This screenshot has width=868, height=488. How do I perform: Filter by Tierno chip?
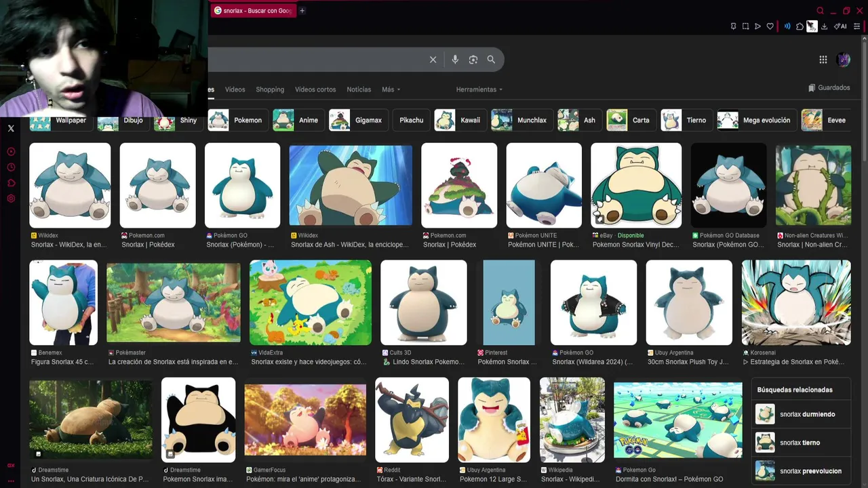point(686,120)
